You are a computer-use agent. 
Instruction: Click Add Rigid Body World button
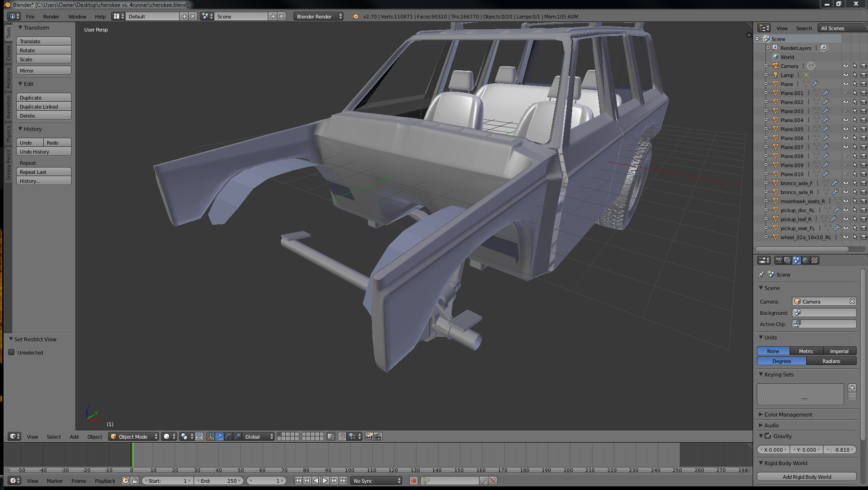(x=806, y=476)
